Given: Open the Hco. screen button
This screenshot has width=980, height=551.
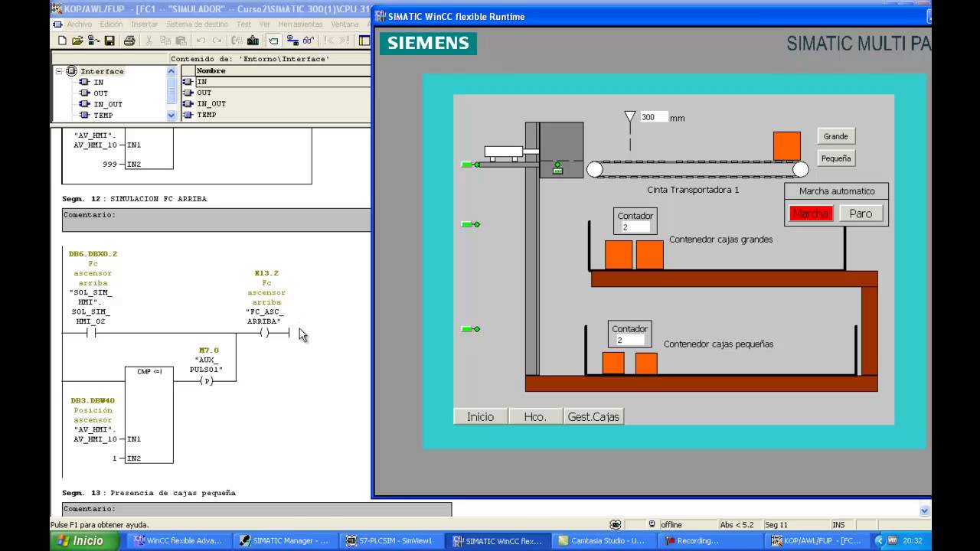Looking at the screenshot, I should 535,416.
